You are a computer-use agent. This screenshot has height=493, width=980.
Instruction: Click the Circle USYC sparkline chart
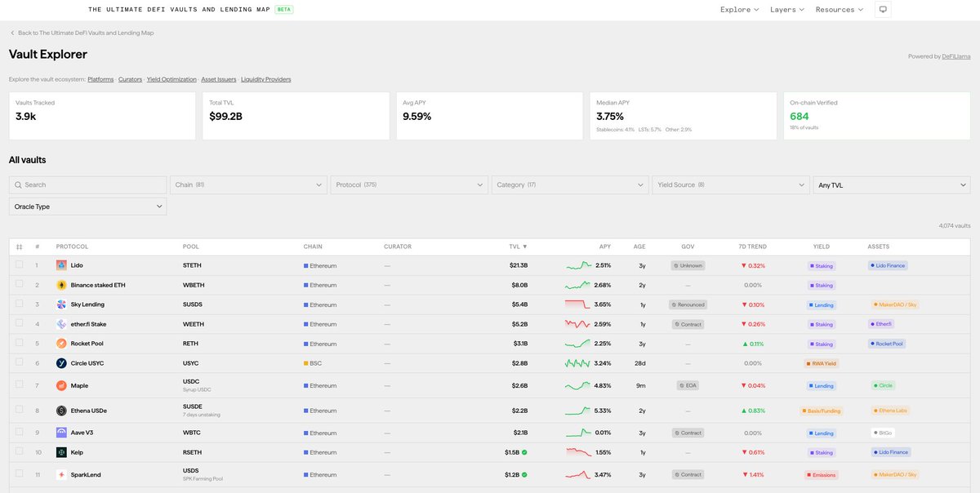pyautogui.click(x=579, y=363)
